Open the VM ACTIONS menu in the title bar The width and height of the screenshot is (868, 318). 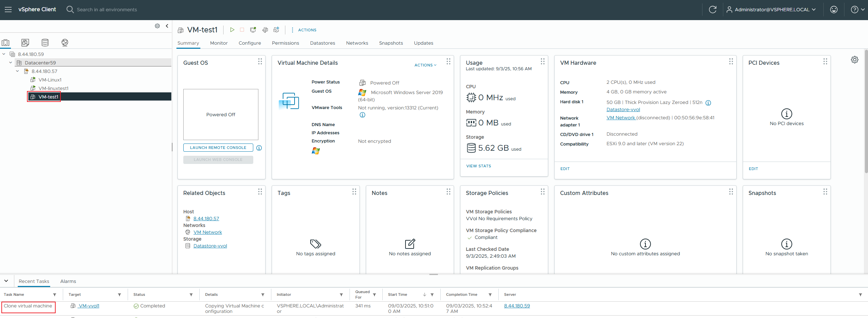pos(303,30)
